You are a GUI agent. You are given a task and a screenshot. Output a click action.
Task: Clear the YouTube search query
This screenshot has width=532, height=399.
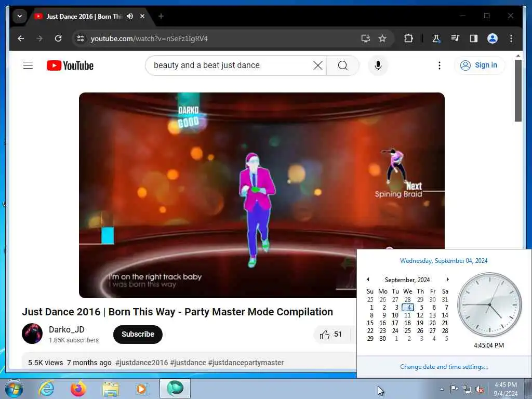pos(318,65)
